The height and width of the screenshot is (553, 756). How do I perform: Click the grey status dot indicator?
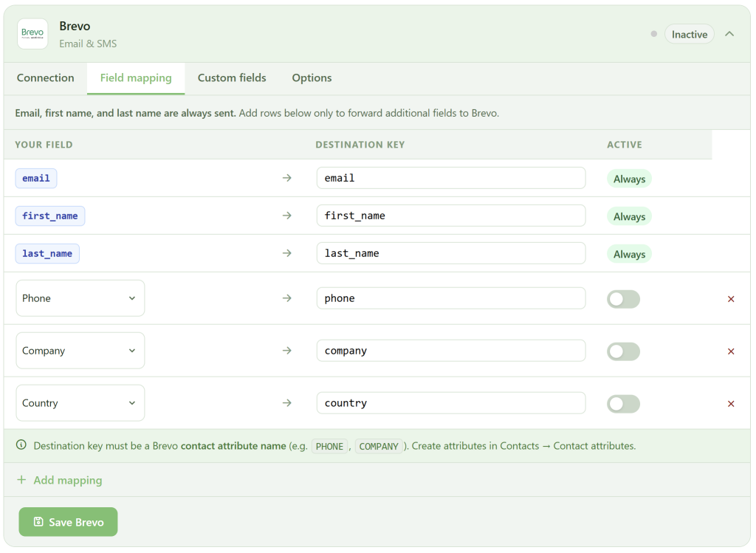click(x=654, y=34)
